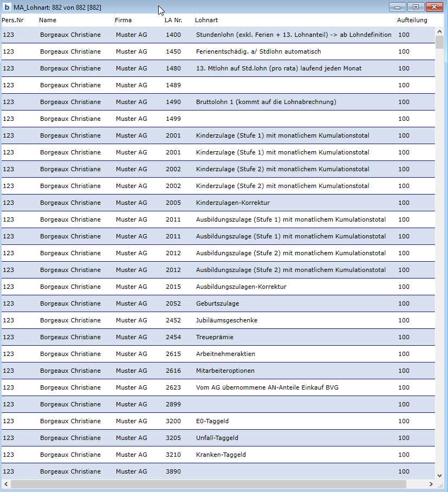Screen dimensions: 448x492
Task: Select the Geburtszulage row
Action: pos(217,303)
